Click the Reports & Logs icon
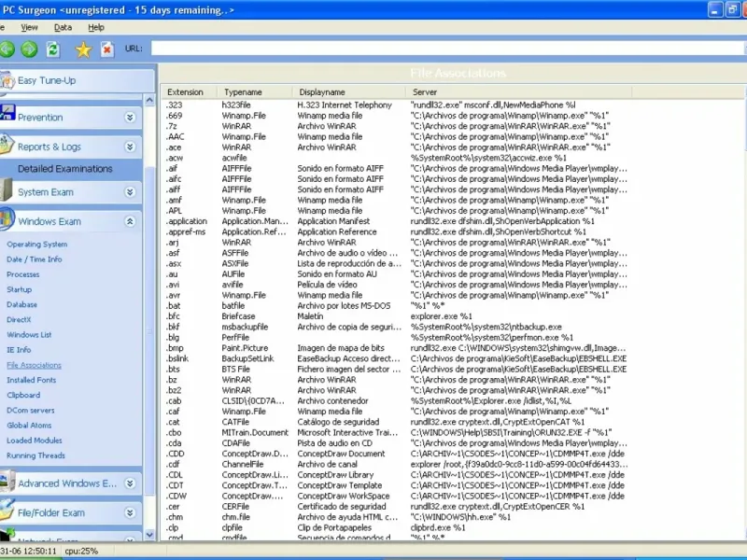Viewport: 747px width, 560px height. point(7,145)
